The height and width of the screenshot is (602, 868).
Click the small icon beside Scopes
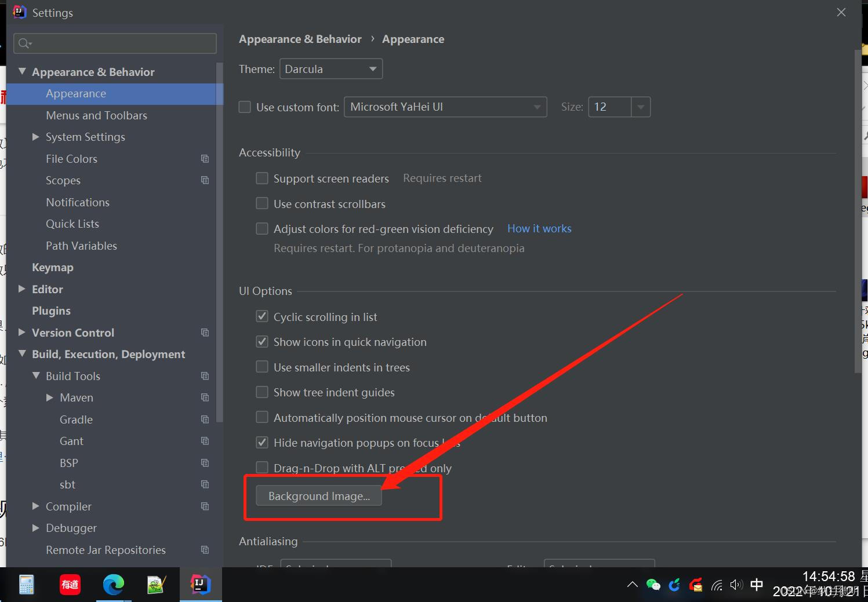205,180
